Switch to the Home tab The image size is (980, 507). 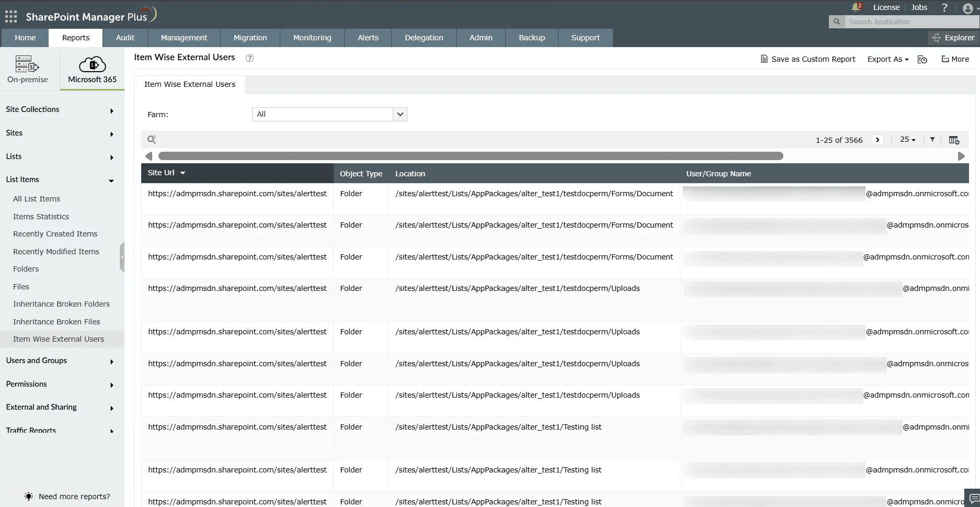point(25,38)
